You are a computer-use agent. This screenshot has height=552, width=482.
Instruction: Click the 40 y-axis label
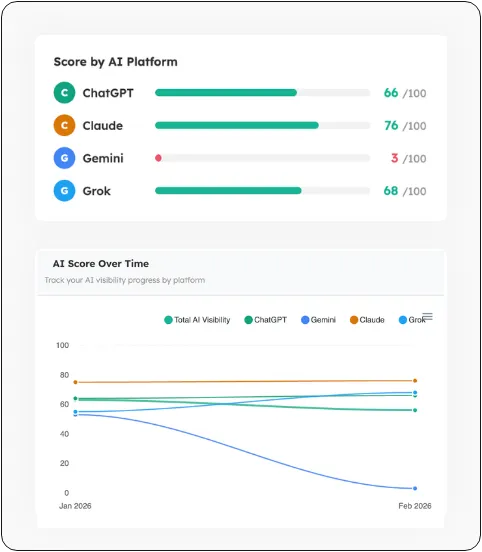(x=64, y=434)
